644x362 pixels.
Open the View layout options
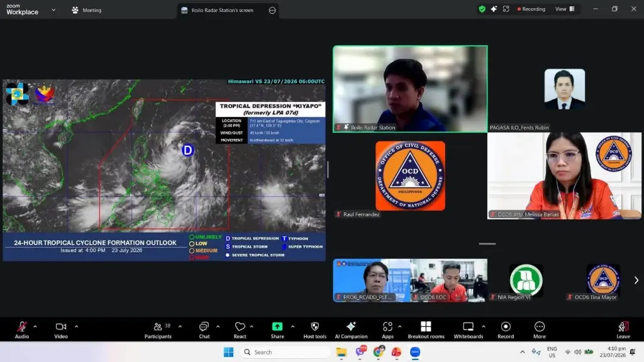click(565, 9)
